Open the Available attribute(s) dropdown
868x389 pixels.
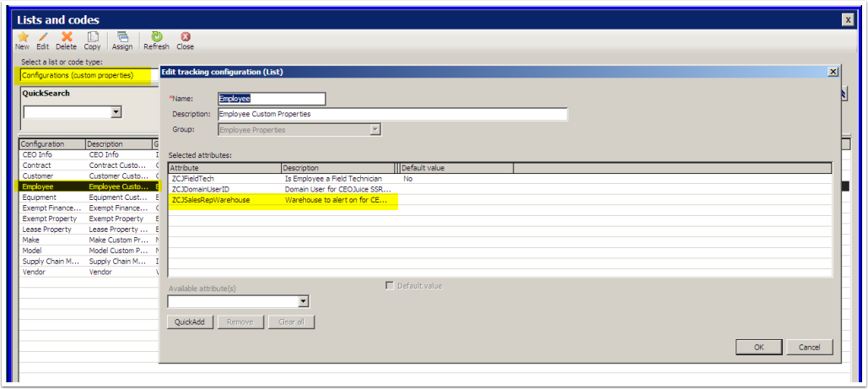pyautogui.click(x=303, y=301)
